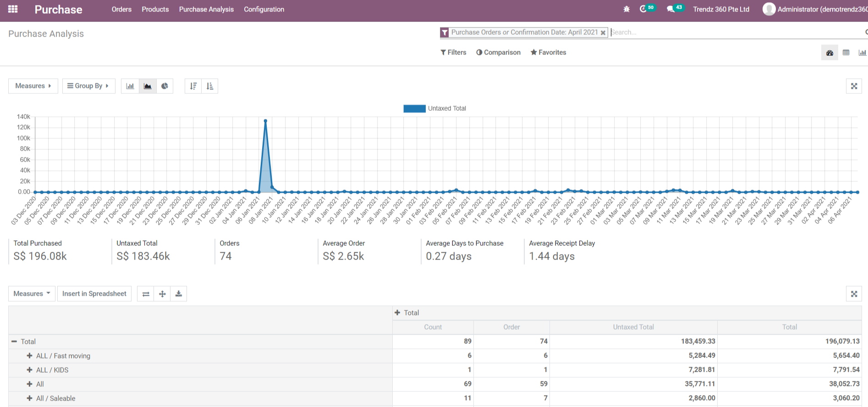Viewport: 868px width, 407px height.
Task: Sort chart in ascending order
Action: click(210, 86)
